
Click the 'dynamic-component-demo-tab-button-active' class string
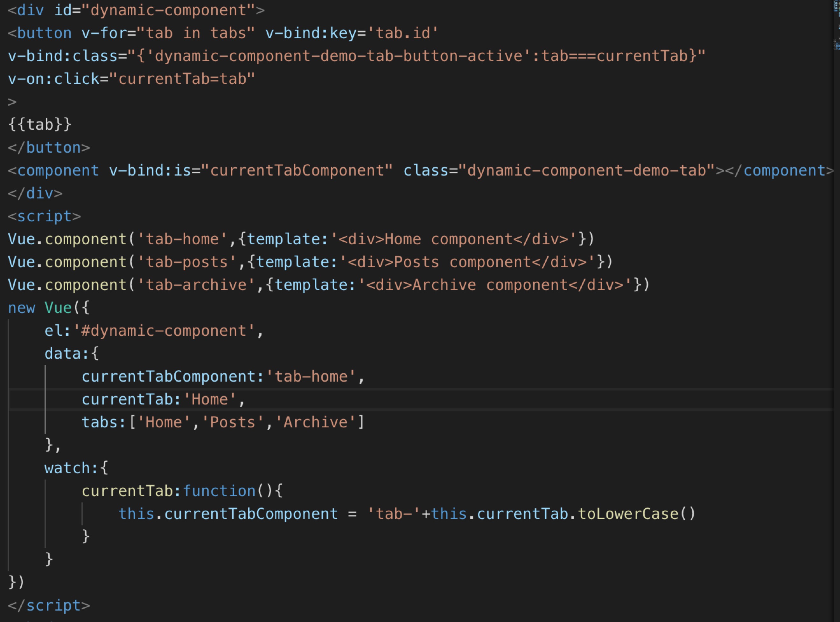[339, 56]
